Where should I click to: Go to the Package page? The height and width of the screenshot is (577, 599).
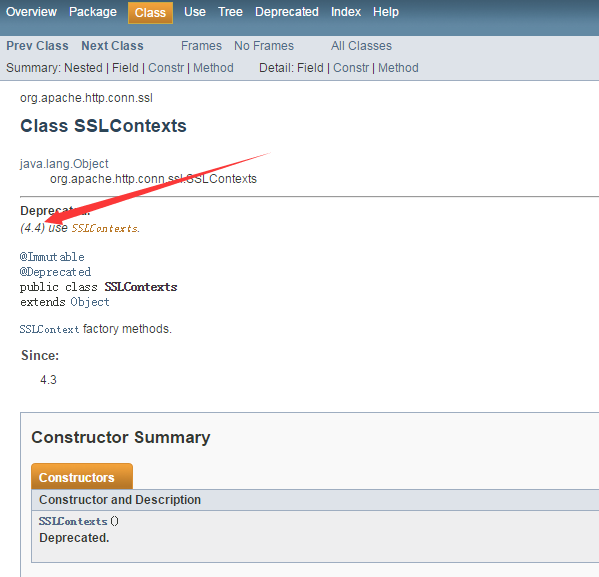pyautogui.click(x=93, y=12)
